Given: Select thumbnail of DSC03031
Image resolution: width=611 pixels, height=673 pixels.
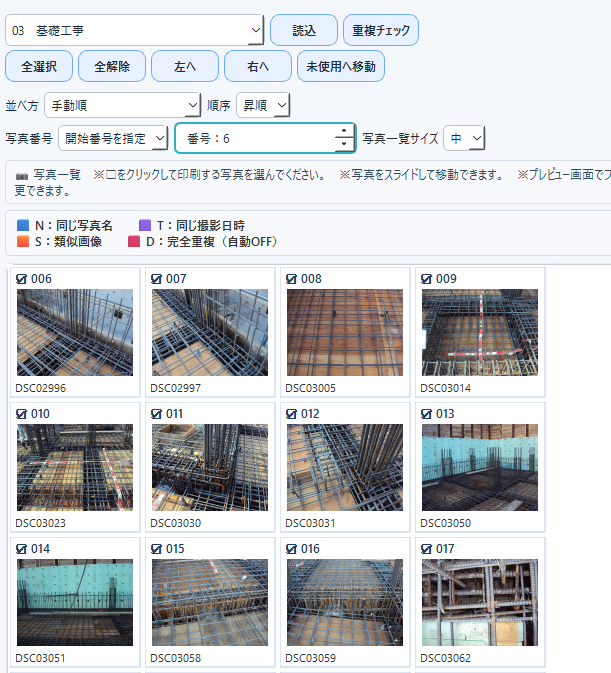Looking at the screenshot, I should 345,467.
